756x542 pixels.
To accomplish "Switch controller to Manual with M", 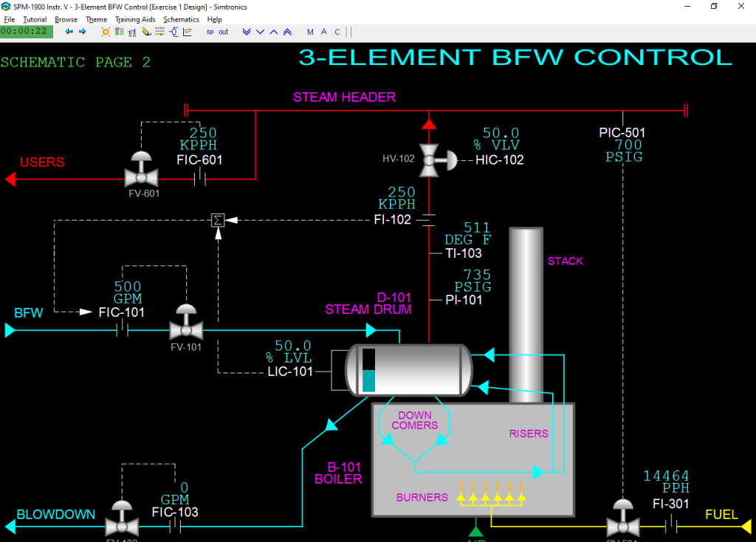I will pos(310,32).
